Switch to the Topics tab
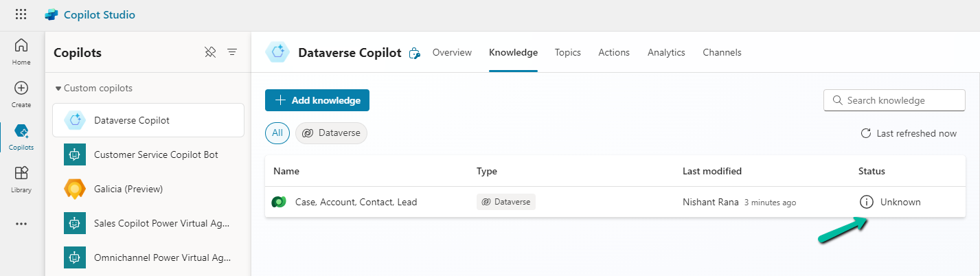The height and width of the screenshot is (276, 980). point(567,52)
